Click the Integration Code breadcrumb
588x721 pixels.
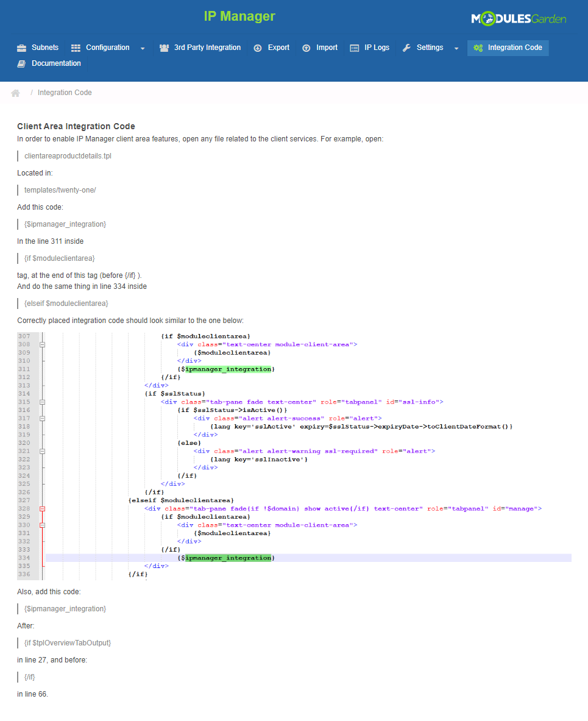(65, 93)
